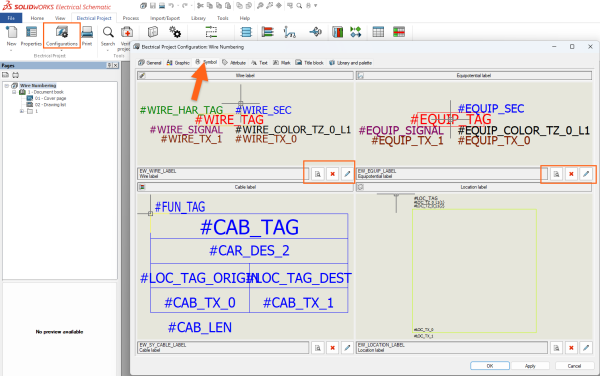Viewport: 600px width, 376px height.
Task: Click the EW_WIRE_LABEL name field
Action: pyautogui.click(x=223, y=174)
